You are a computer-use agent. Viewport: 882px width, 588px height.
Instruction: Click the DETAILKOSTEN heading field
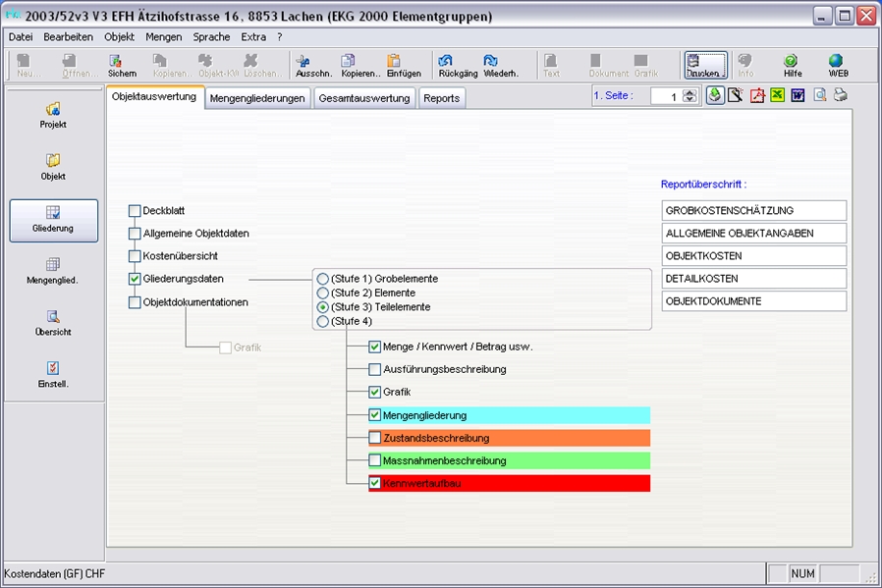(754, 279)
